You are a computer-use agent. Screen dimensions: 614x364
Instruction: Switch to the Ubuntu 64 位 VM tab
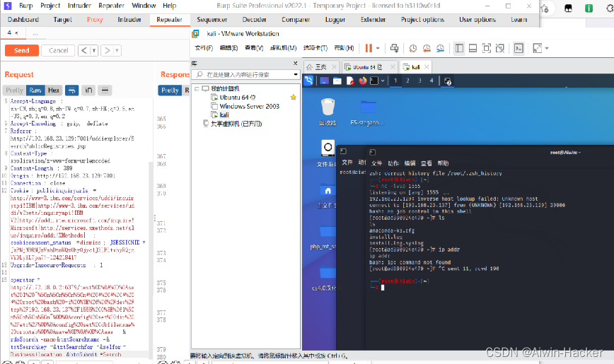[368, 67]
